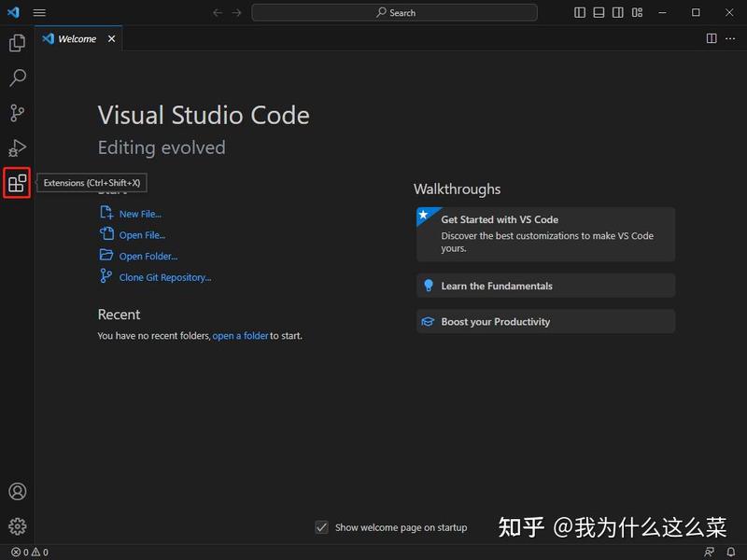Image resolution: width=747 pixels, height=560 pixels.
Task: Click the Search command center box
Action: (x=394, y=12)
